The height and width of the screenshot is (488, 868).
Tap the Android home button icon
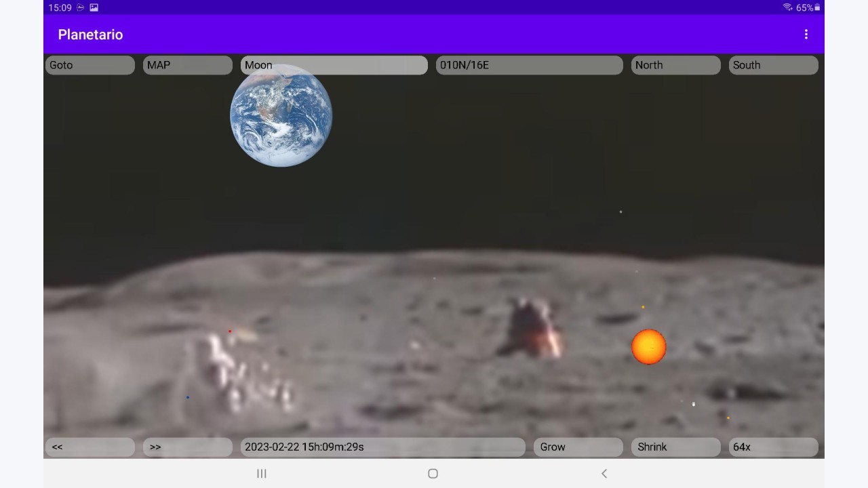(x=433, y=474)
